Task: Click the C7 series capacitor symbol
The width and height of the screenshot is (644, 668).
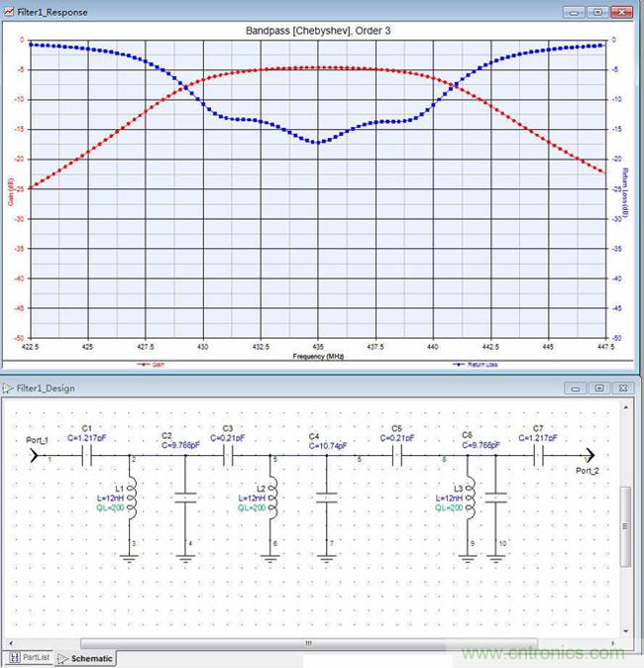Action: [x=541, y=456]
